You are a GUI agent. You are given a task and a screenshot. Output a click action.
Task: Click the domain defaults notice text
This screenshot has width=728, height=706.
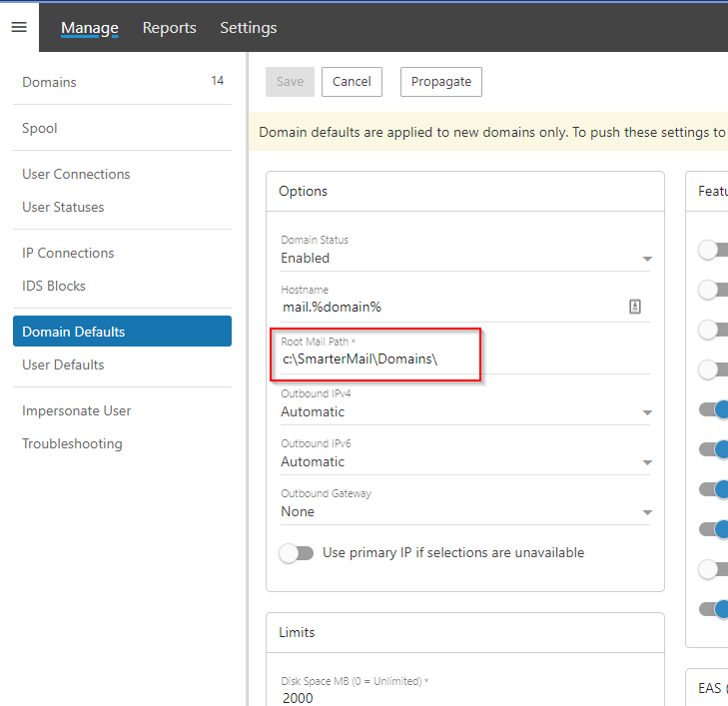(492, 132)
